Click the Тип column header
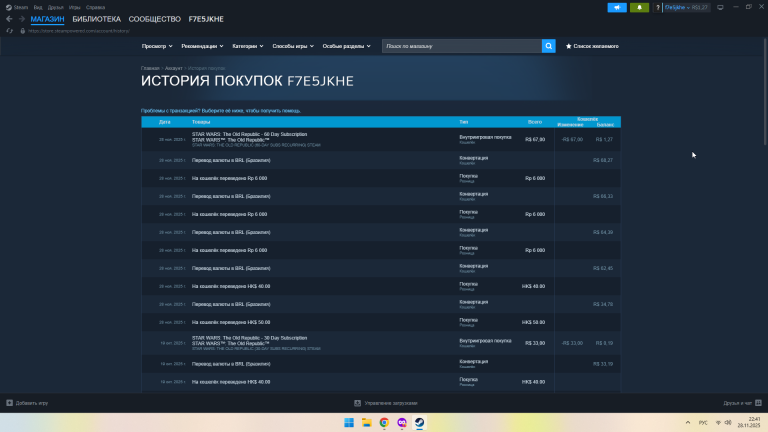Image resolution: width=768 pixels, height=432 pixels. (463, 122)
